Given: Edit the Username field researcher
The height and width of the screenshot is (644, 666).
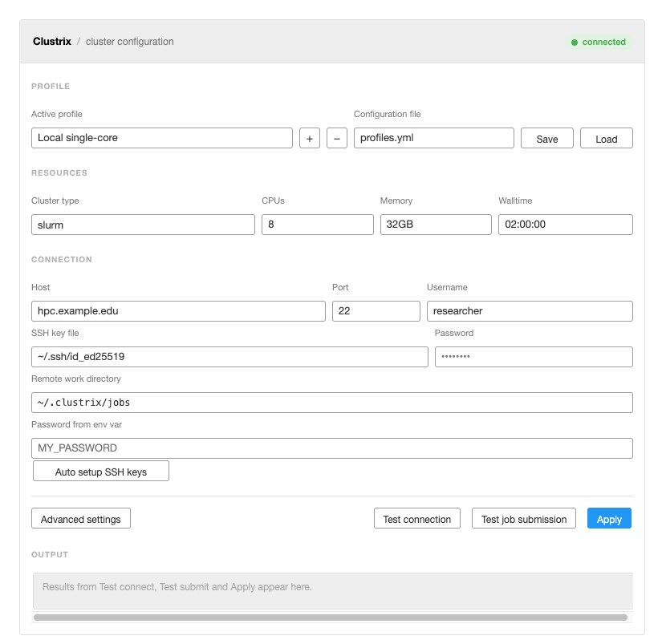Looking at the screenshot, I should [x=530, y=311].
